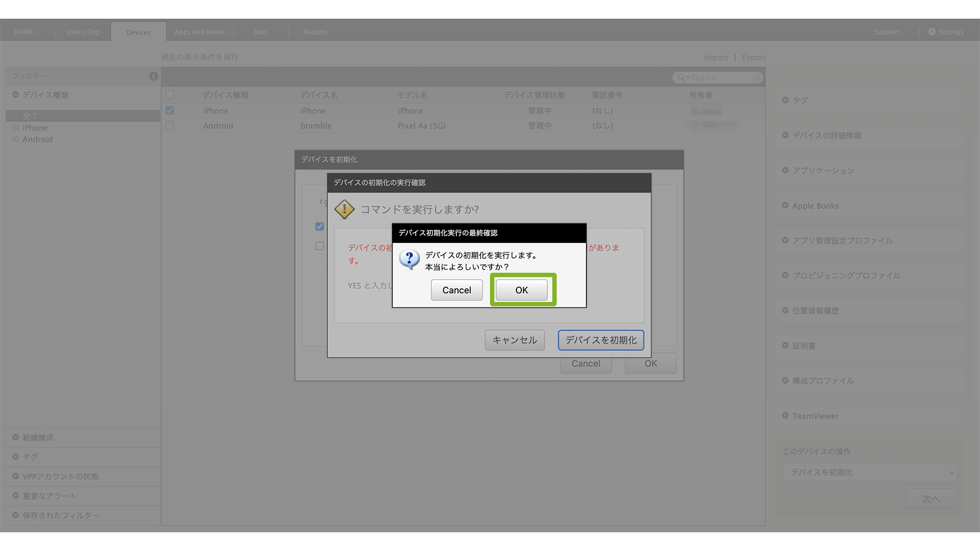Viewport: 980px width, 551px height.
Task: Expand the 証明書 section icon
Action: click(785, 345)
